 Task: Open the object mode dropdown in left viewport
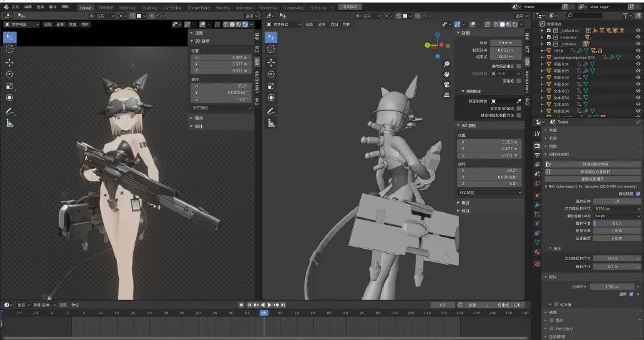coord(21,25)
